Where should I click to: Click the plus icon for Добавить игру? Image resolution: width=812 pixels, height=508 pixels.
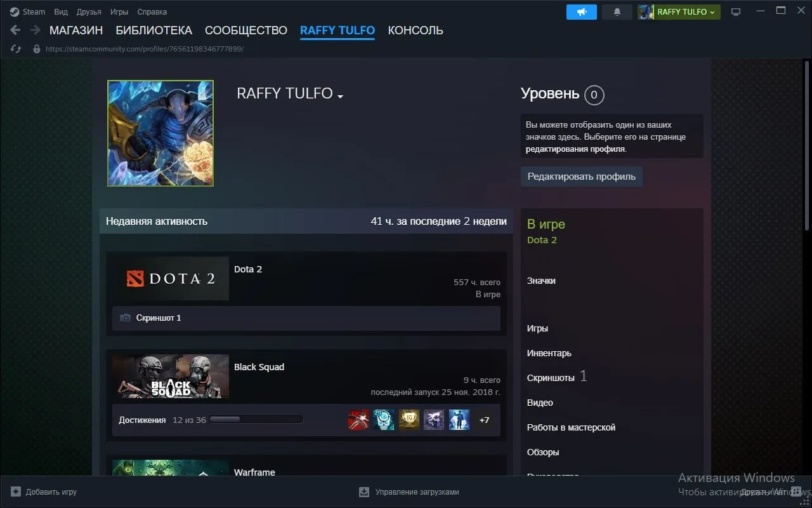point(16,491)
